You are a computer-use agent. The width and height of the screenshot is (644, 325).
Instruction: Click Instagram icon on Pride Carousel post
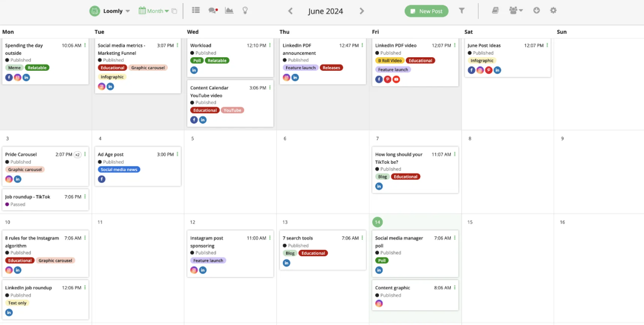coord(9,179)
